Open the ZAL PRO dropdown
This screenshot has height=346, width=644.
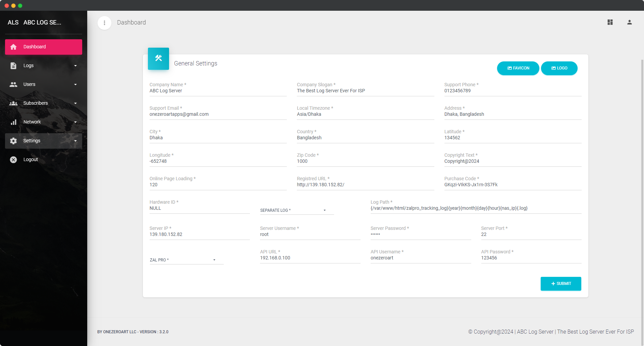pyautogui.click(x=186, y=260)
